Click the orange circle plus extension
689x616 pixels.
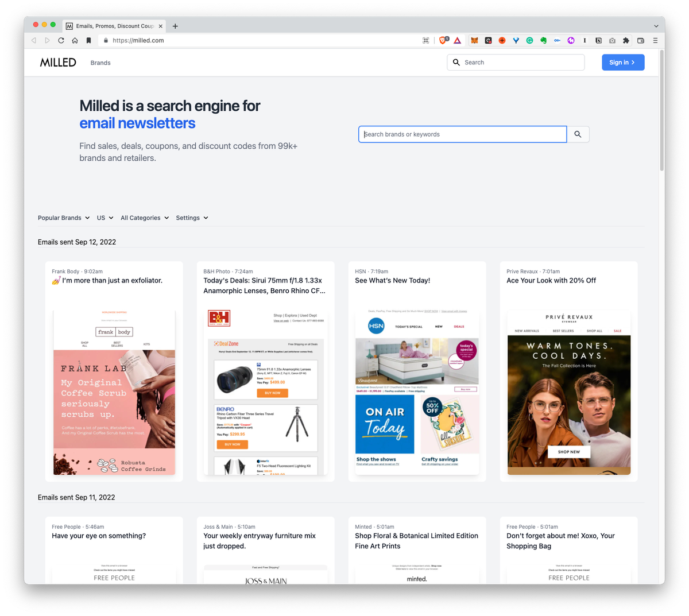click(x=502, y=41)
